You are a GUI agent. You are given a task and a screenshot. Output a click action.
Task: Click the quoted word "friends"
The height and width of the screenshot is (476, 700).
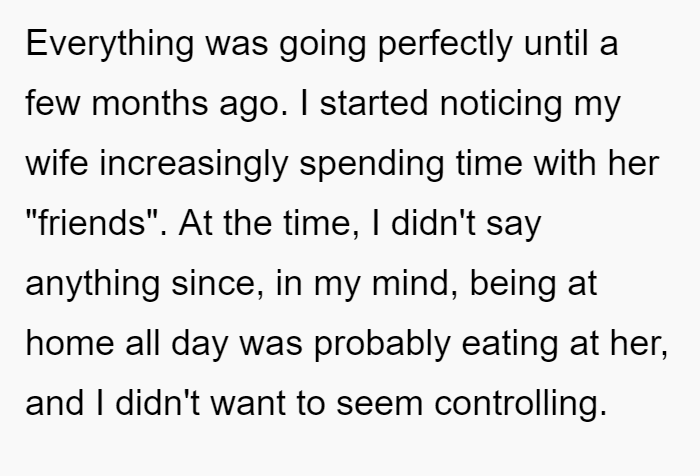(92, 223)
